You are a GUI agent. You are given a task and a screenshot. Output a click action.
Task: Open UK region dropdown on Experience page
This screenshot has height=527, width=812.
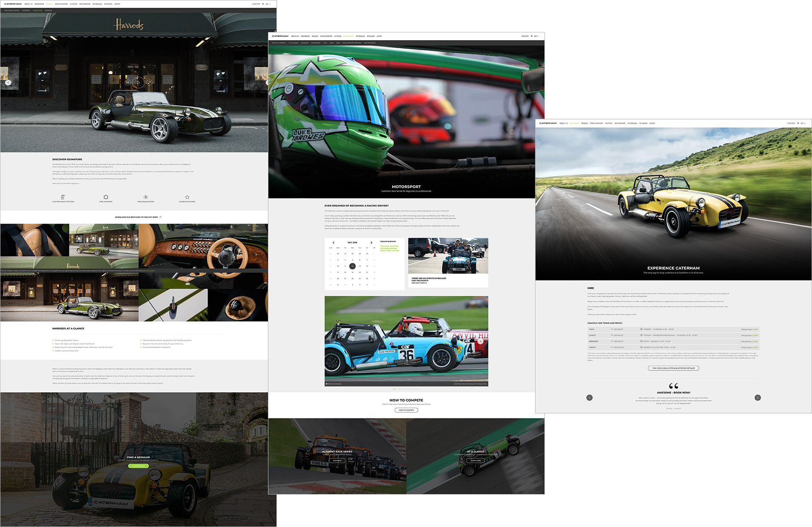coord(803,123)
